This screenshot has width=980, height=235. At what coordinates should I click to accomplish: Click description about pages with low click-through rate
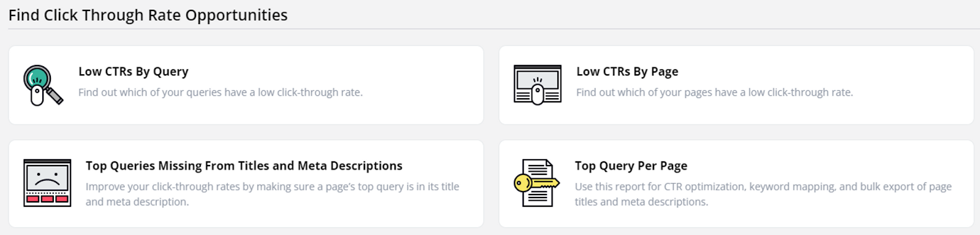[x=714, y=93]
